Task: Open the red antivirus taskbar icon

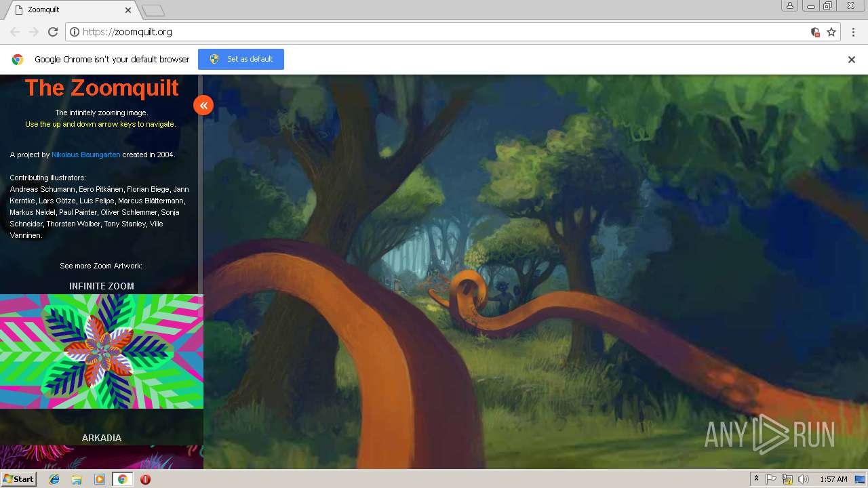Action: 145,479
